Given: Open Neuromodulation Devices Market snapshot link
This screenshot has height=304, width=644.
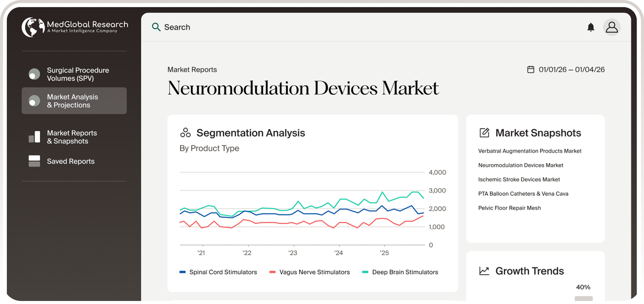Looking at the screenshot, I should [x=521, y=165].
